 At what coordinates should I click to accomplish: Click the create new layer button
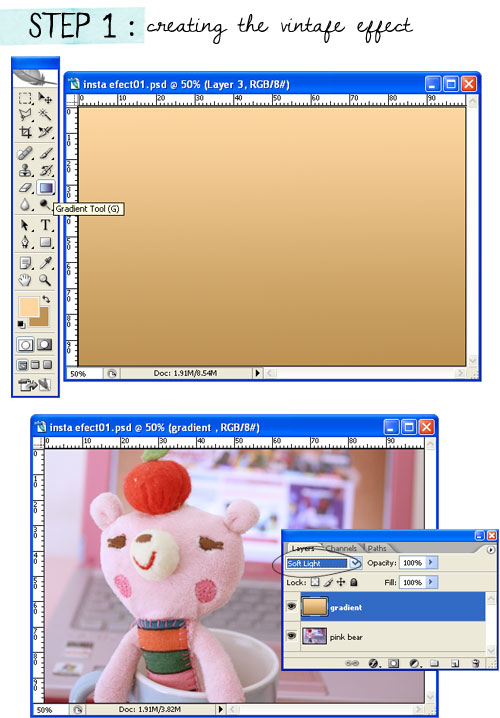[x=454, y=663]
